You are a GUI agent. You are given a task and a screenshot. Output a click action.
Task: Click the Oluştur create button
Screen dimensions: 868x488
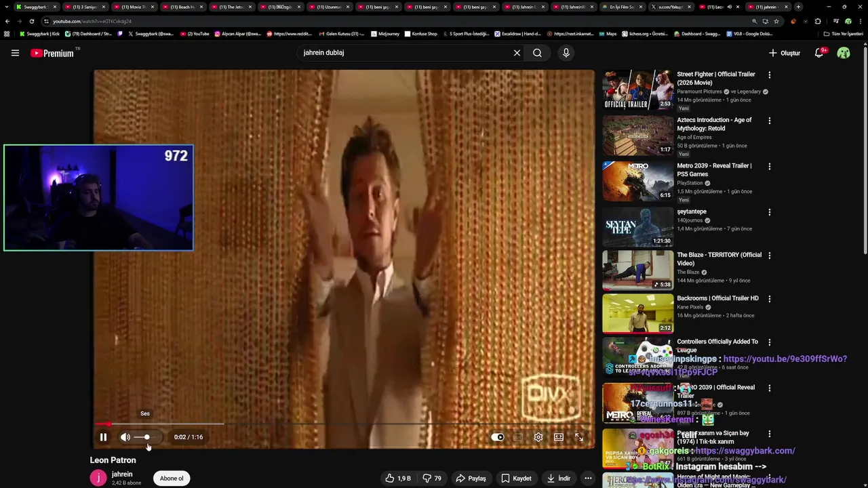785,53
